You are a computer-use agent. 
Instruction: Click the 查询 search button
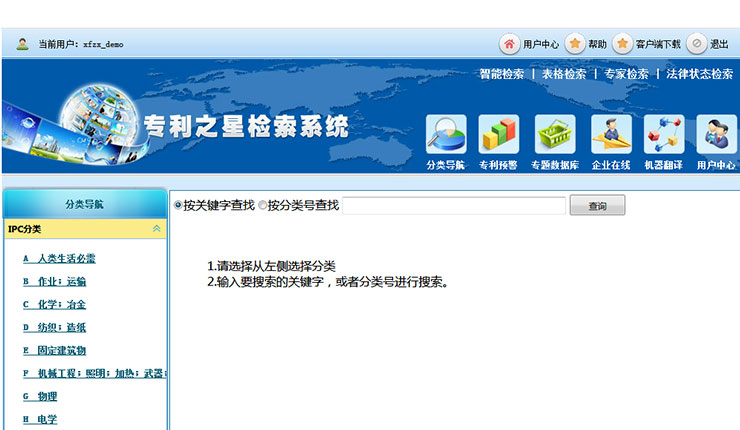pos(597,205)
